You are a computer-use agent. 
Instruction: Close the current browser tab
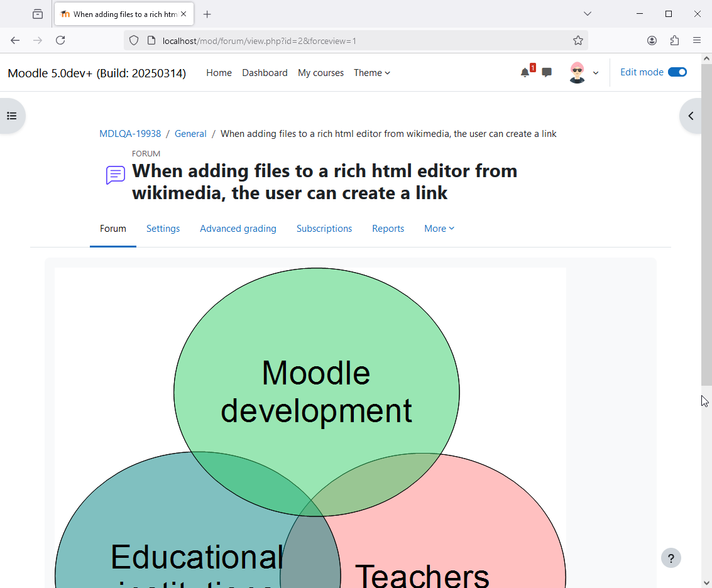[x=183, y=14]
